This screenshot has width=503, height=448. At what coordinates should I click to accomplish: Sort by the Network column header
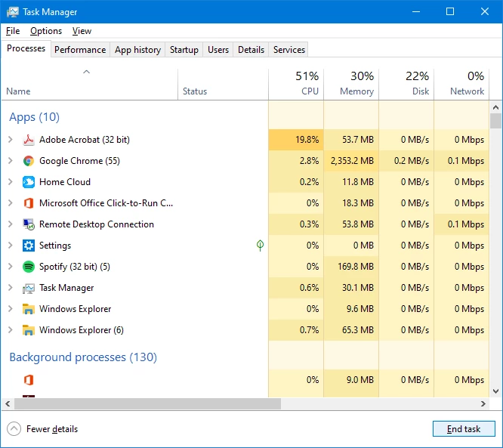coord(461,84)
